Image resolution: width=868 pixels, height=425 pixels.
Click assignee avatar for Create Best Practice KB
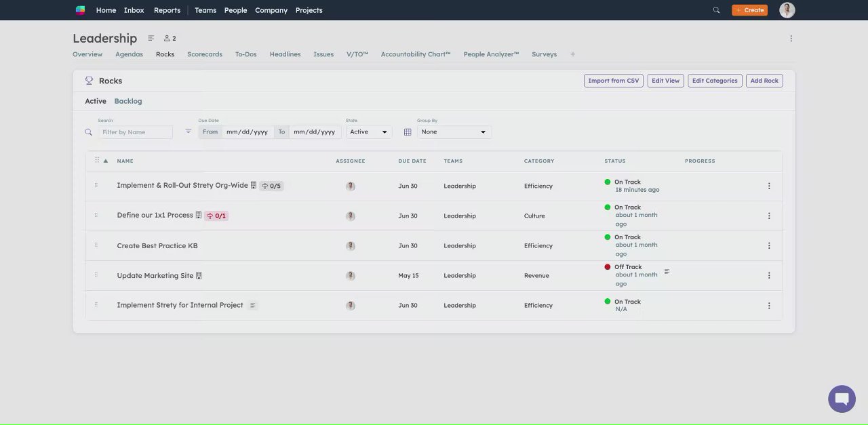(351, 246)
